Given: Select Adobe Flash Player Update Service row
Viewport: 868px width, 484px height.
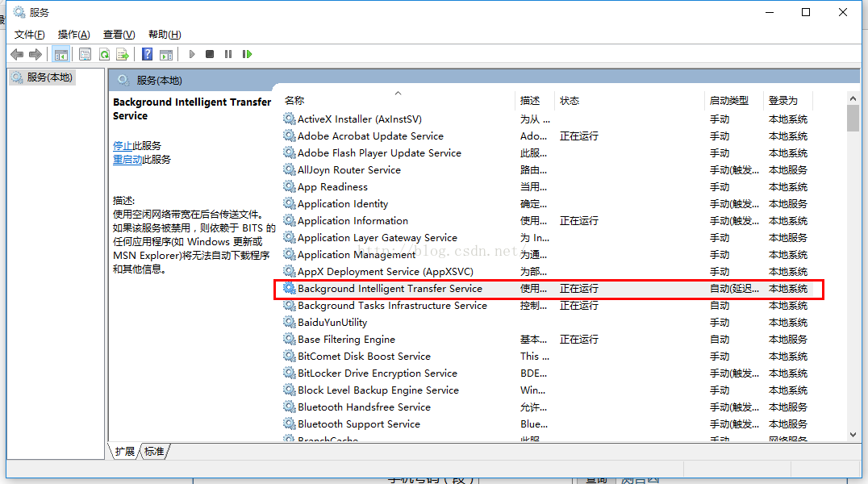Looking at the screenshot, I should 549,152.
